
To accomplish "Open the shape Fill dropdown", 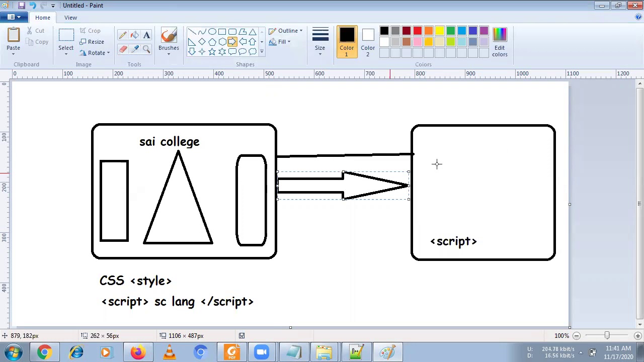I will point(279,42).
